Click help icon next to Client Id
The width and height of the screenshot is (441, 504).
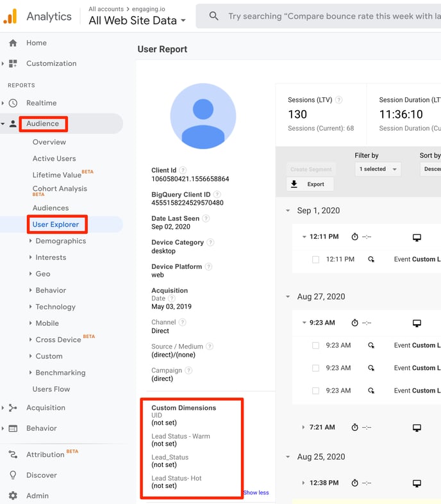click(x=183, y=170)
